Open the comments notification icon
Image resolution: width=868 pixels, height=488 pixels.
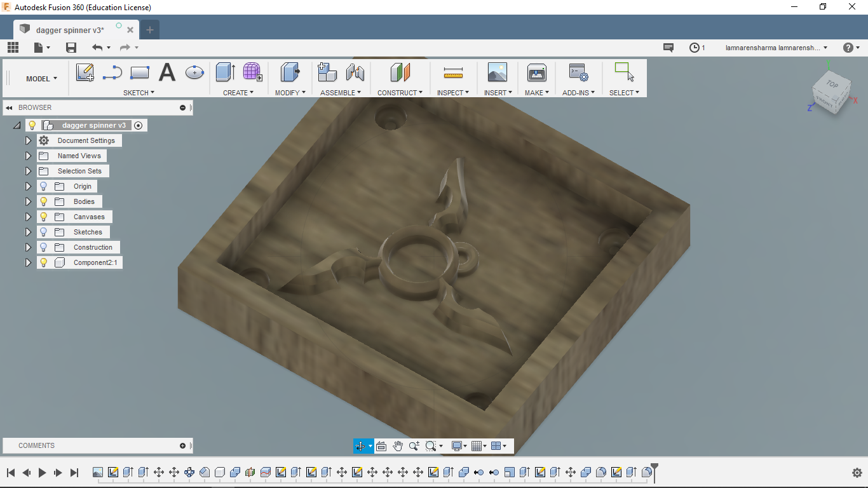(668, 48)
